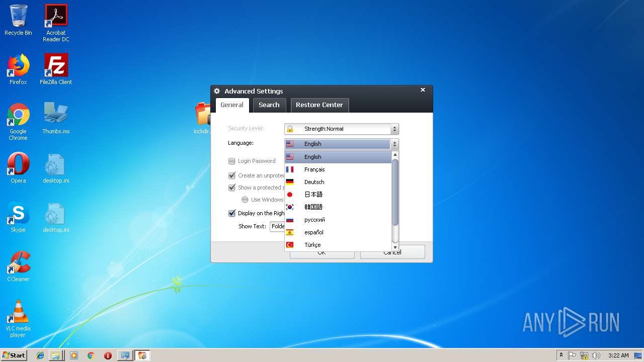Select the desktop.ini file below Thumbs.ms
Image resolution: width=644 pixels, height=362 pixels.
click(56, 168)
